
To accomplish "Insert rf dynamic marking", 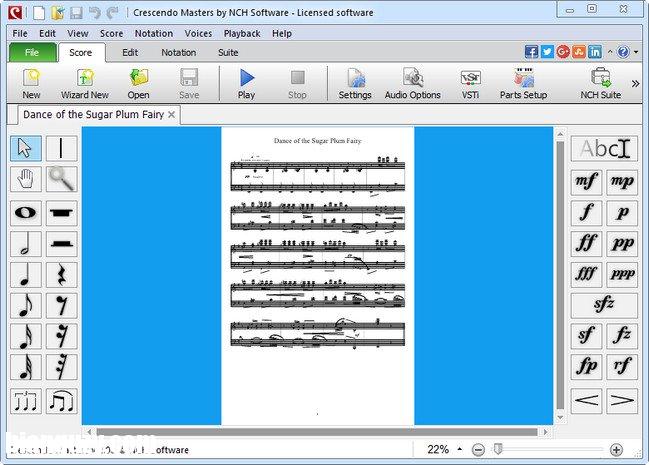I will [x=622, y=366].
